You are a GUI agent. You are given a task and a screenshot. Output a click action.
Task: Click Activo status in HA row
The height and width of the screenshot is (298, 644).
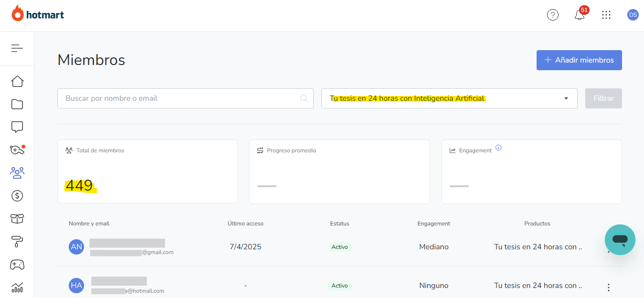coord(339,286)
